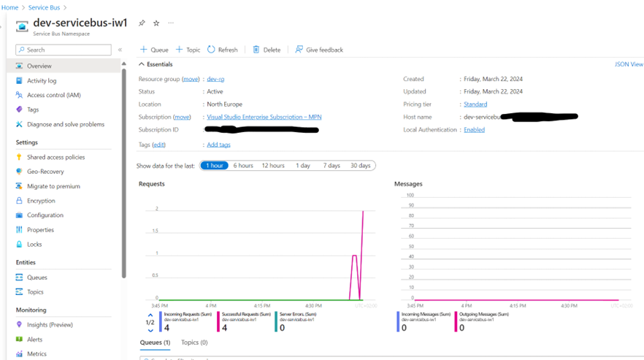Click the Migrate to premium icon
The width and height of the screenshot is (644, 360).
coord(19,186)
